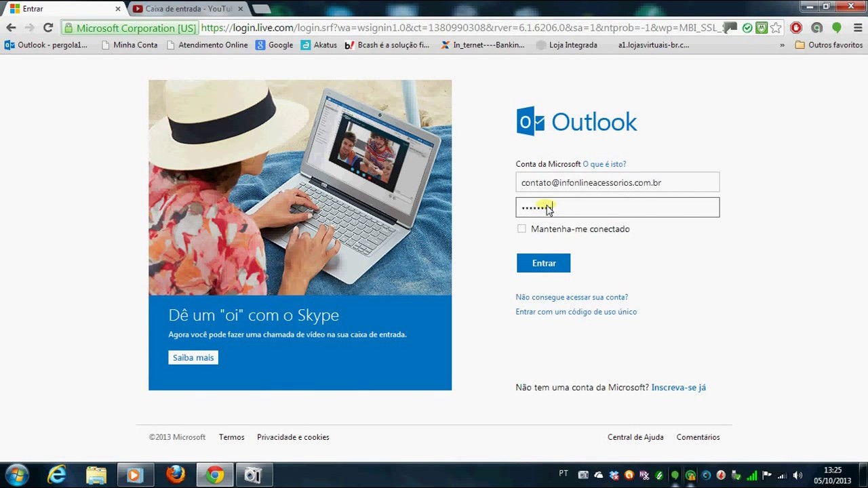The image size is (868, 488).
Task: Open the Comentários footer link
Action: coord(698,437)
